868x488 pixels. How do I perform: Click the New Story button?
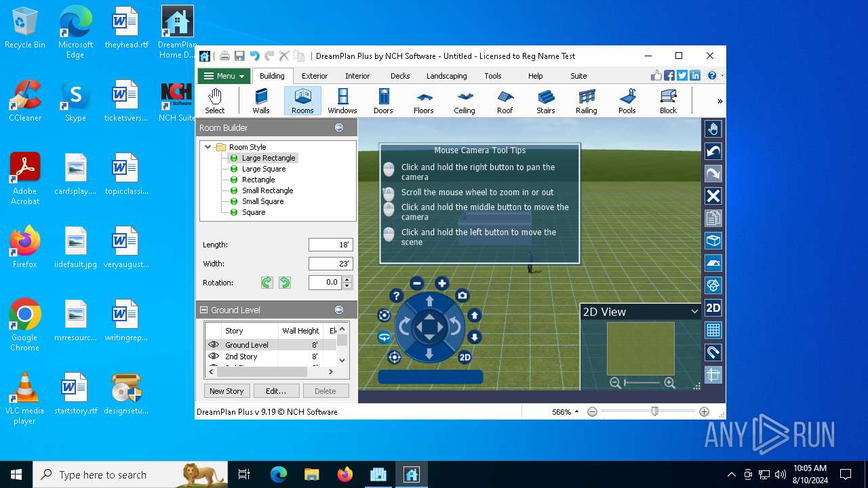[226, 391]
